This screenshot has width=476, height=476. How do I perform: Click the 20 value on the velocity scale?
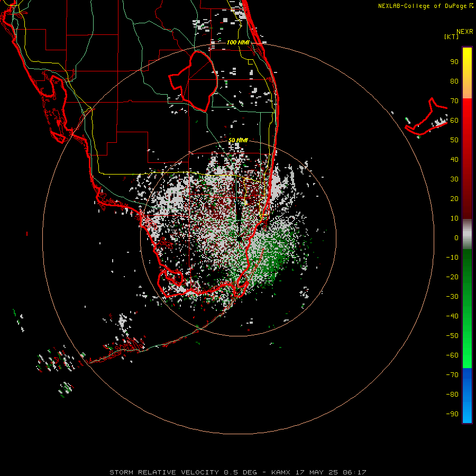click(x=454, y=198)
